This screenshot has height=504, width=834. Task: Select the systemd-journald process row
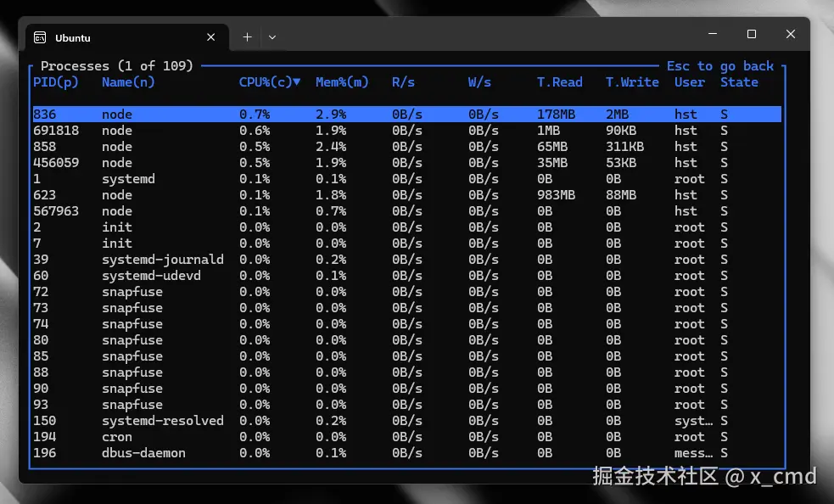(407, 260)
